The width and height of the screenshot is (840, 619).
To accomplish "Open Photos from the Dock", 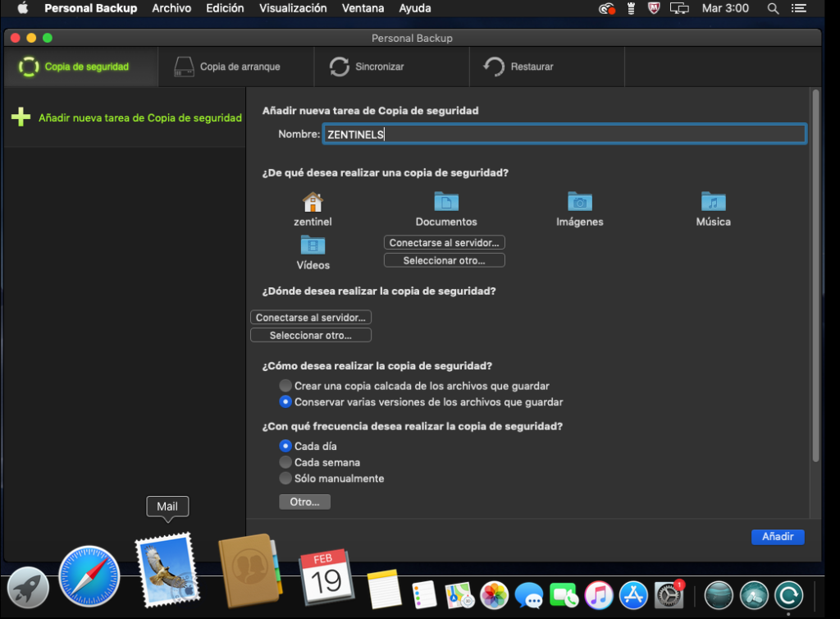I will 494,595.
